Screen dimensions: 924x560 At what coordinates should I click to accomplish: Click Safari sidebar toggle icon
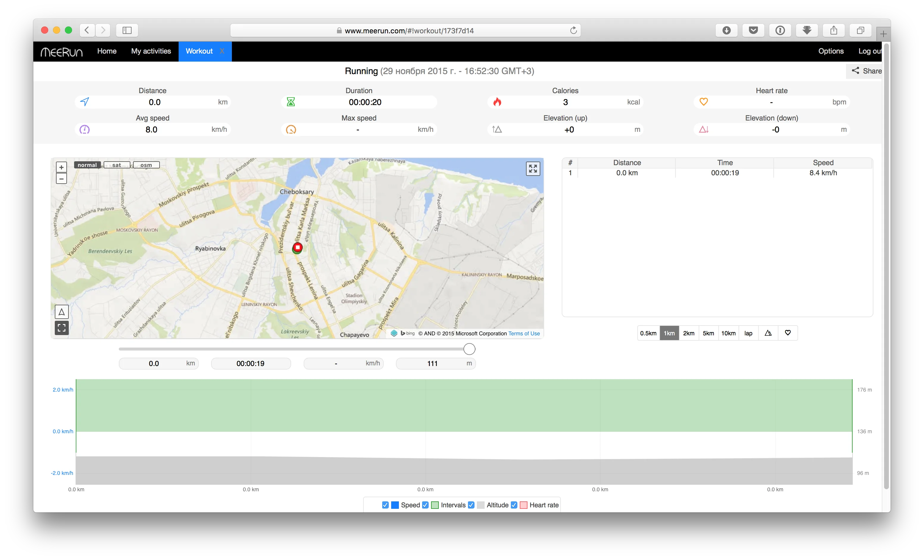(127, 30)
